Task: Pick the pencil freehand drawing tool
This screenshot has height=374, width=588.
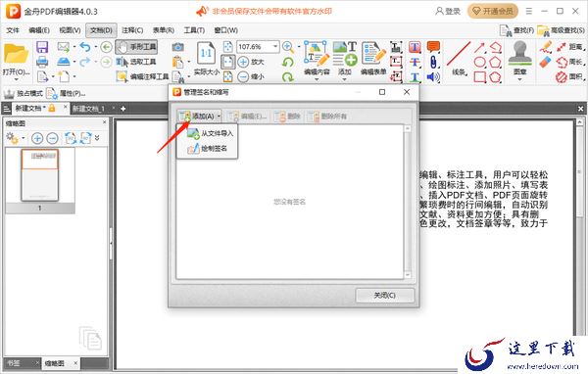Action: (546, 47)
